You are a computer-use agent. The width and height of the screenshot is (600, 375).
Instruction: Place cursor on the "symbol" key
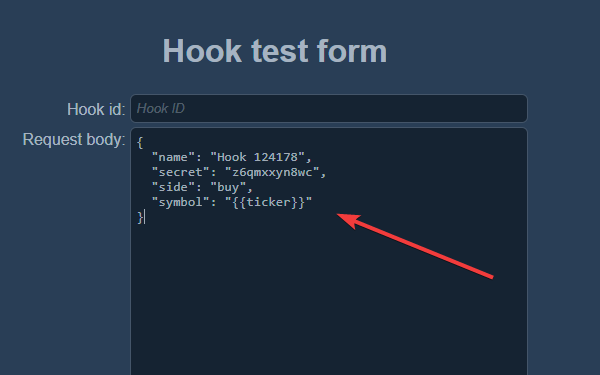tap(181, 202)
